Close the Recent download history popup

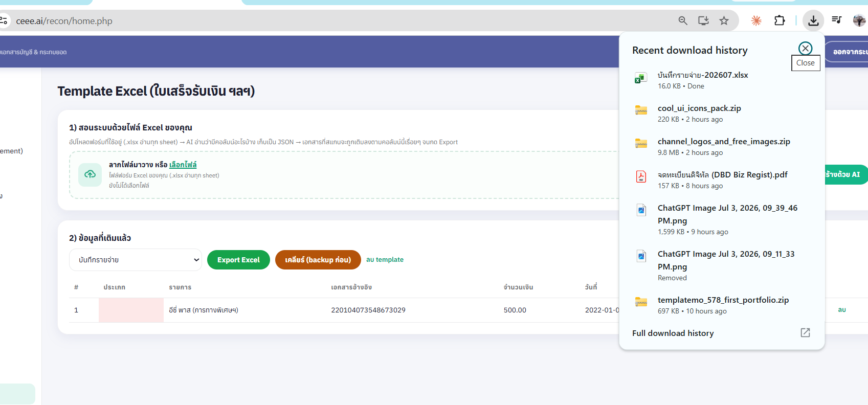(806, 49)
